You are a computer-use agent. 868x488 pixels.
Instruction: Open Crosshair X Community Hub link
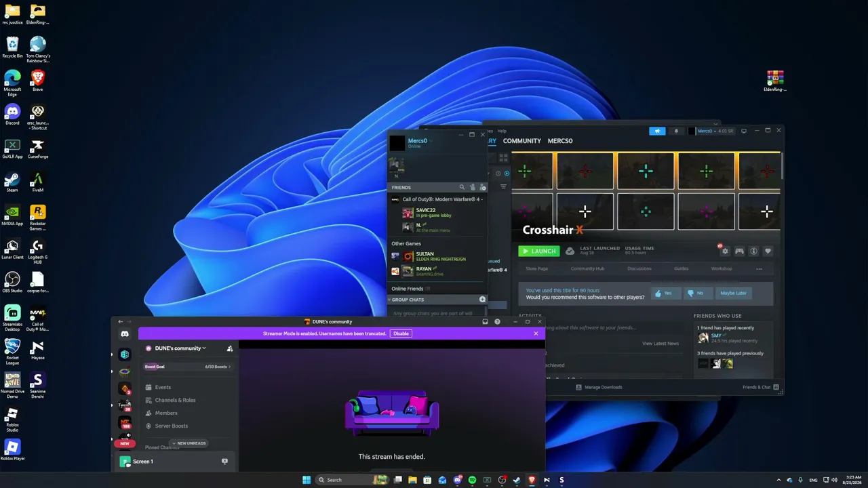pos(587,268)
